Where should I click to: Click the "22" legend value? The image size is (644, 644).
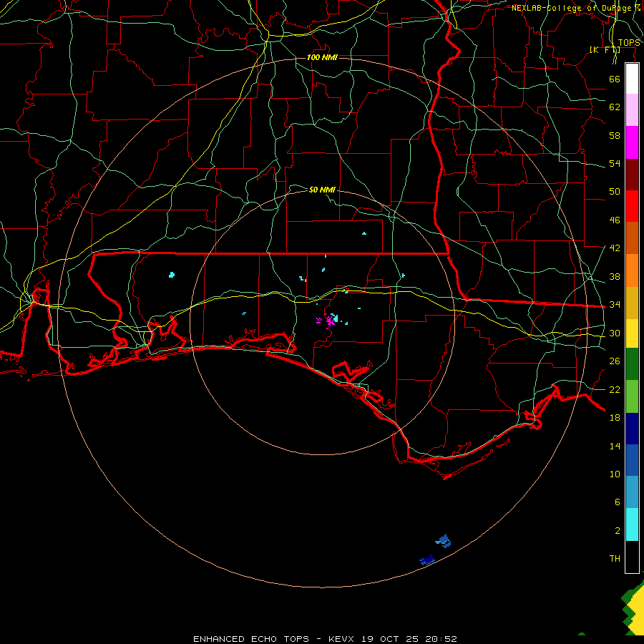pyautogui.click(x=615, y=389)
